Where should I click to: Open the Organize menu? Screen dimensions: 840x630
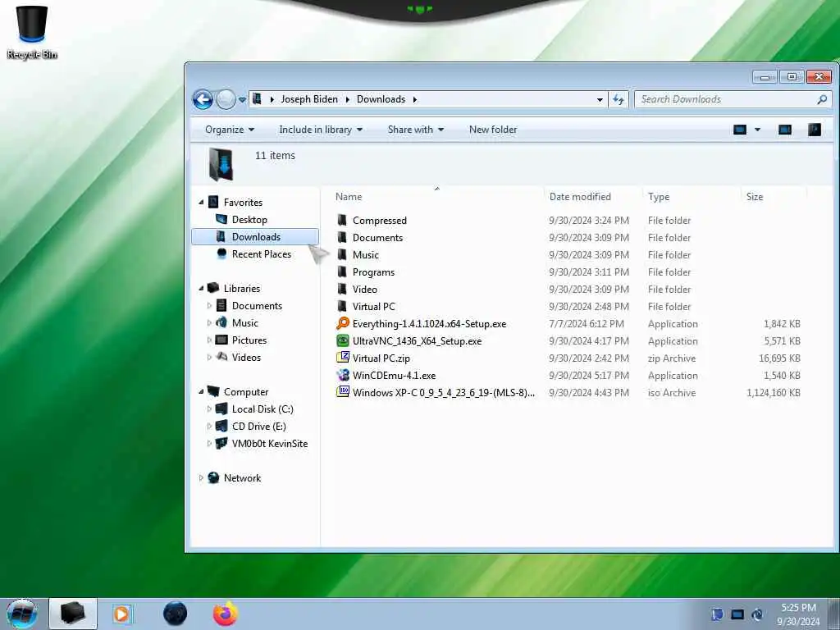coord(230,130)
